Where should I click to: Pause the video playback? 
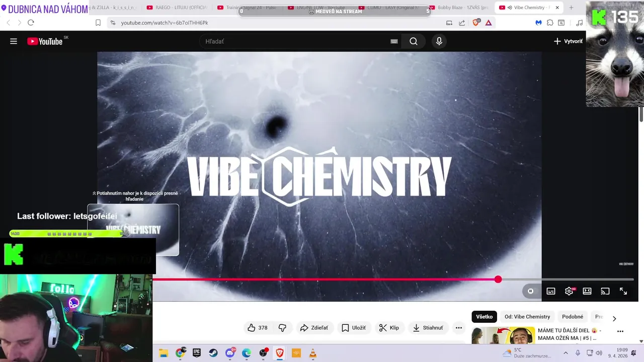tap(530, 291)
